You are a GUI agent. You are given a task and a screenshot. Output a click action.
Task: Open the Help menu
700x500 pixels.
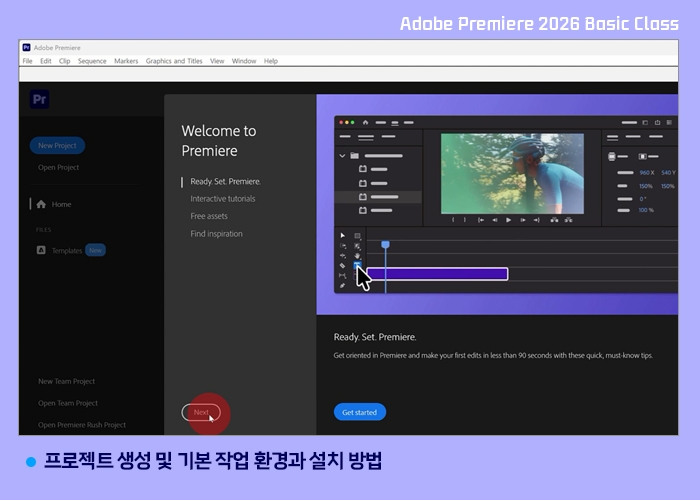coord(271,61)
